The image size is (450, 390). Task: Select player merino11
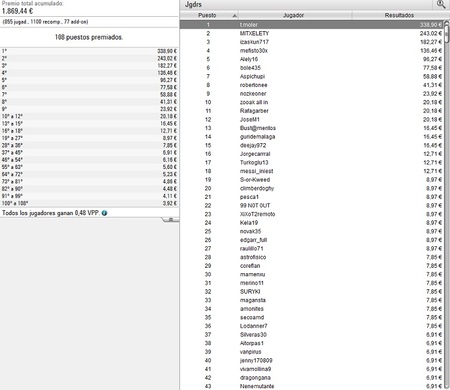252,283
